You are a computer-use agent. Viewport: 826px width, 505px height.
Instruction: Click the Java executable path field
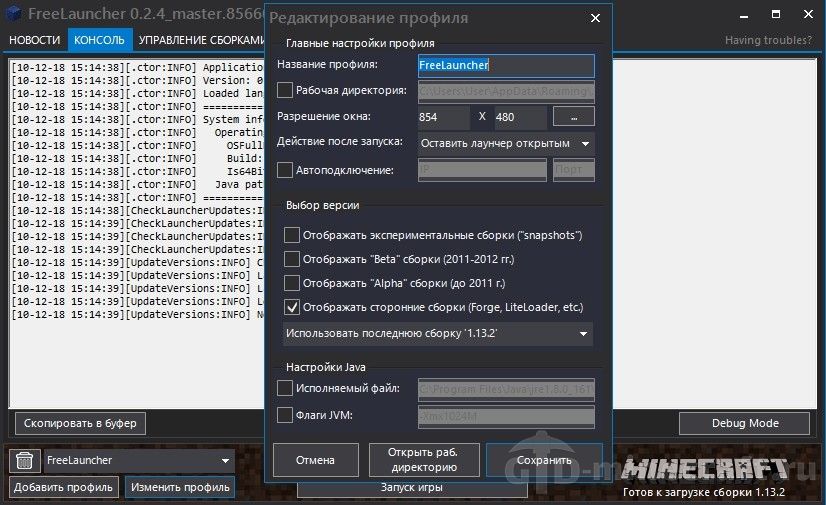pos(506,389)
